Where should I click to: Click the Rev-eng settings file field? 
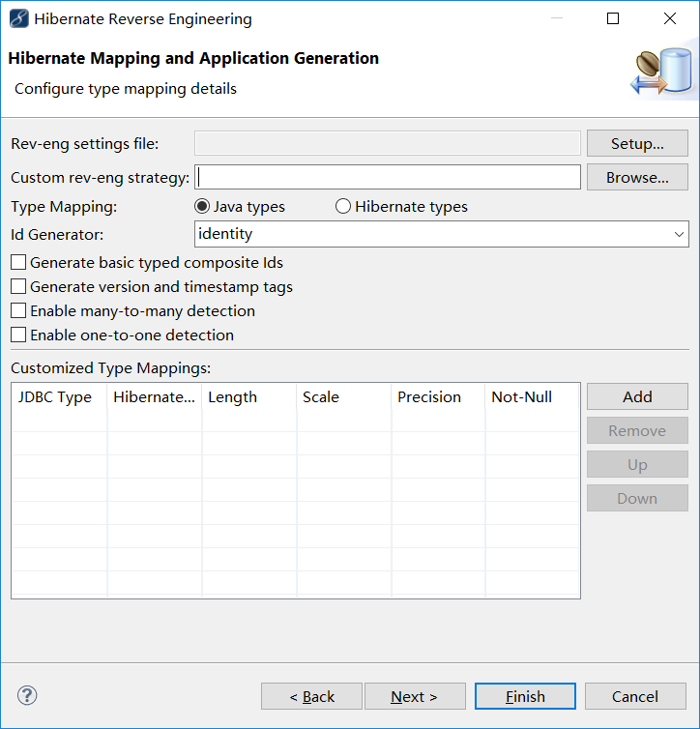click(x=388, y=143)
